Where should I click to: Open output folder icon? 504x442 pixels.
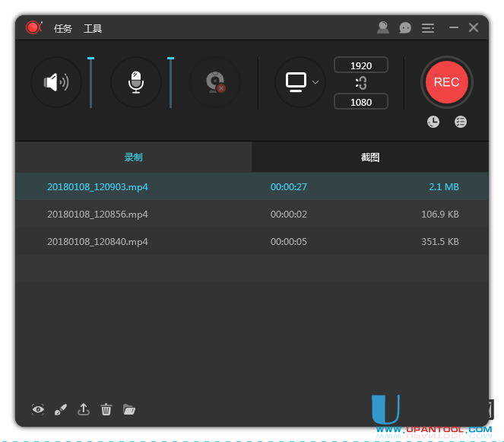click(x=129, y=410)
